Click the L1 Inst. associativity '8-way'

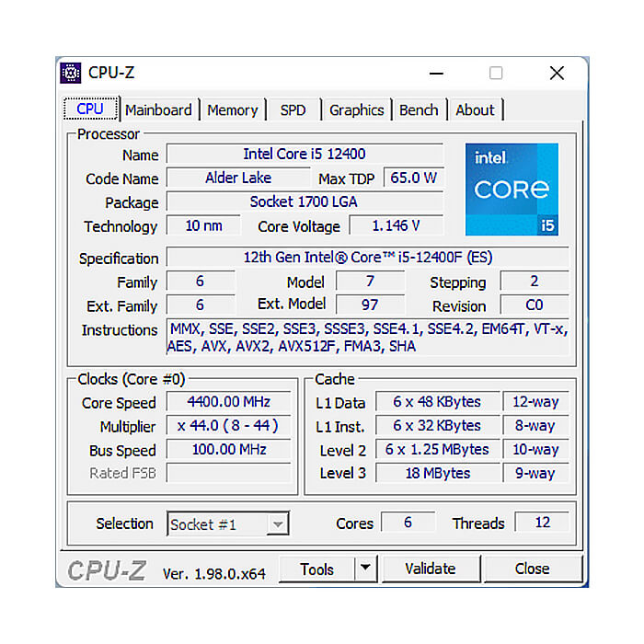click(535, 425)
